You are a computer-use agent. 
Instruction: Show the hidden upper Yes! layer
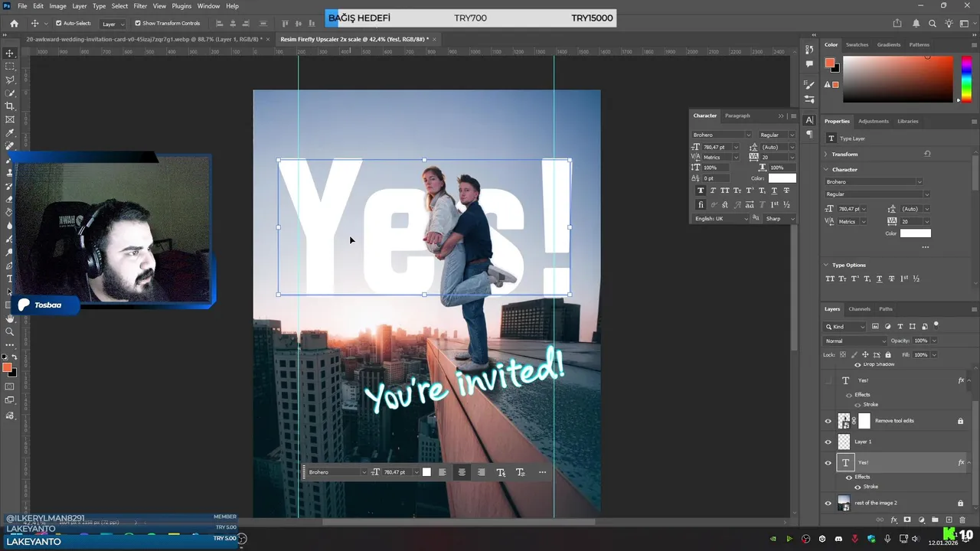pos(828,380)
